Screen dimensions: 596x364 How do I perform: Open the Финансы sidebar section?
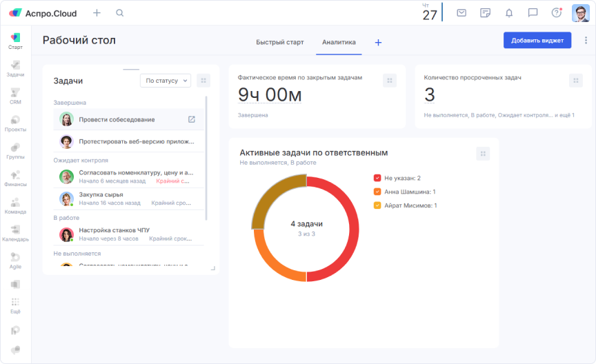tap(15, 178)
